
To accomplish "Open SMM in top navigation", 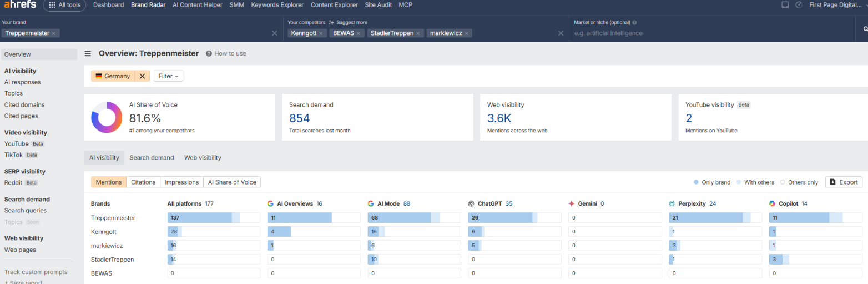I will 236,5.
